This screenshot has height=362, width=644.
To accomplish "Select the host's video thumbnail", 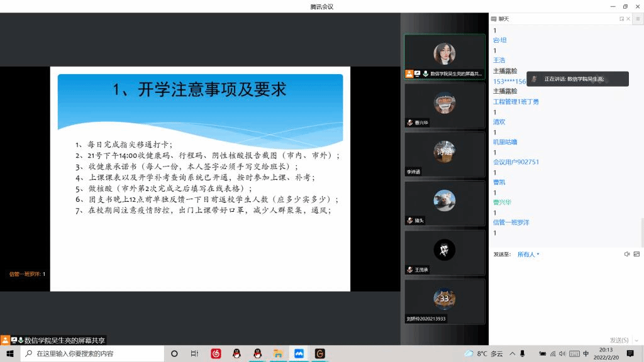I will [x=445, y=56].
